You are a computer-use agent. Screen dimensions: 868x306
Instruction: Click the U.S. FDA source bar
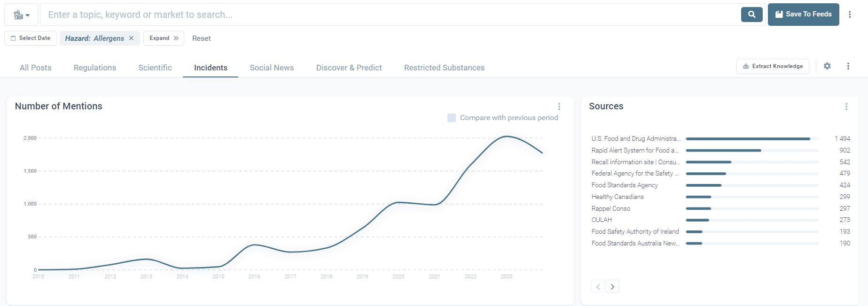(752, 139)
